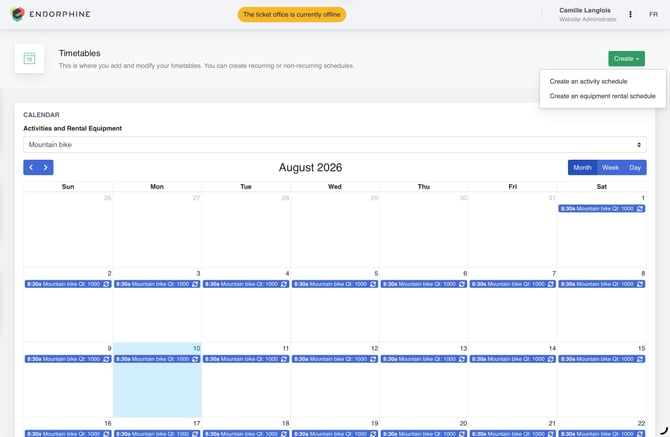
Task: Click recurring icon on August 13 event
Action: pyautogui.click(x=462, y=359)
